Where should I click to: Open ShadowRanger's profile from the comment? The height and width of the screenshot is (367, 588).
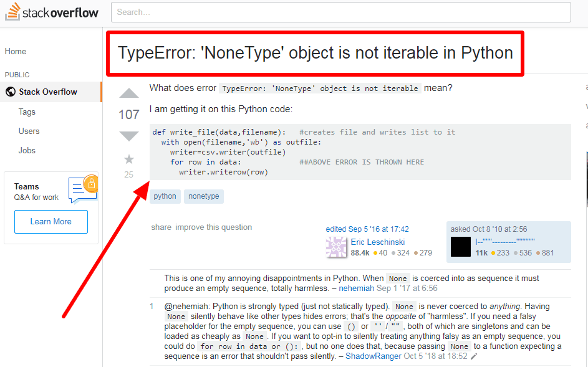pyautogui.click(x=373, y=356)
